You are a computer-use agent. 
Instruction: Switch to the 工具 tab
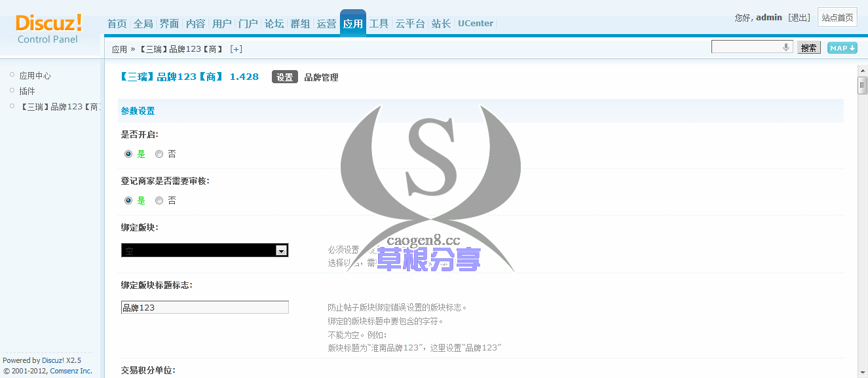click(379, 23)
